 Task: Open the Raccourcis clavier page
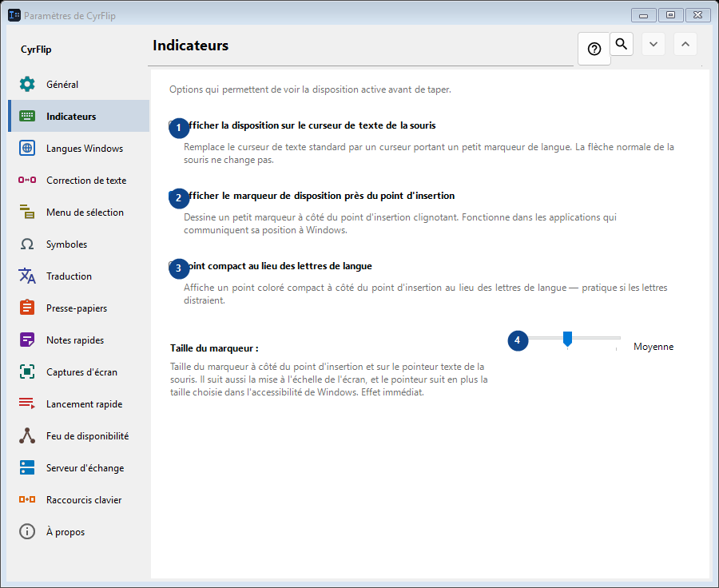pyautogui.click(x=79, y=500)
